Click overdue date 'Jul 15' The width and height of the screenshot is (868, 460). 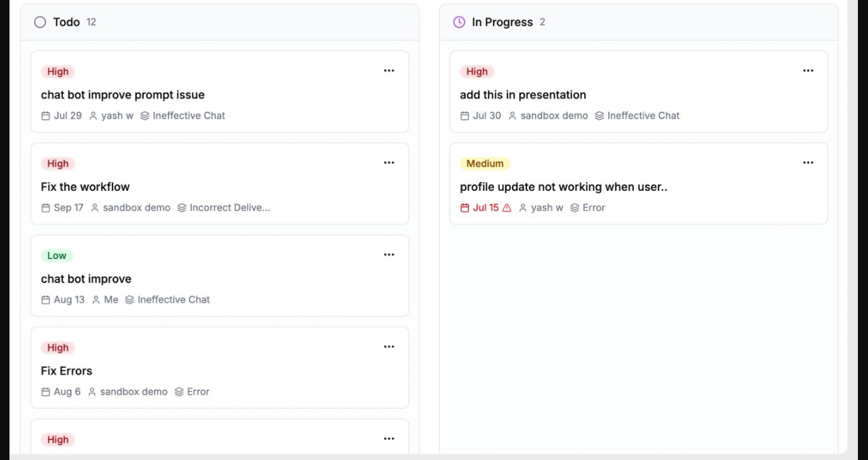tap(485, 208)
